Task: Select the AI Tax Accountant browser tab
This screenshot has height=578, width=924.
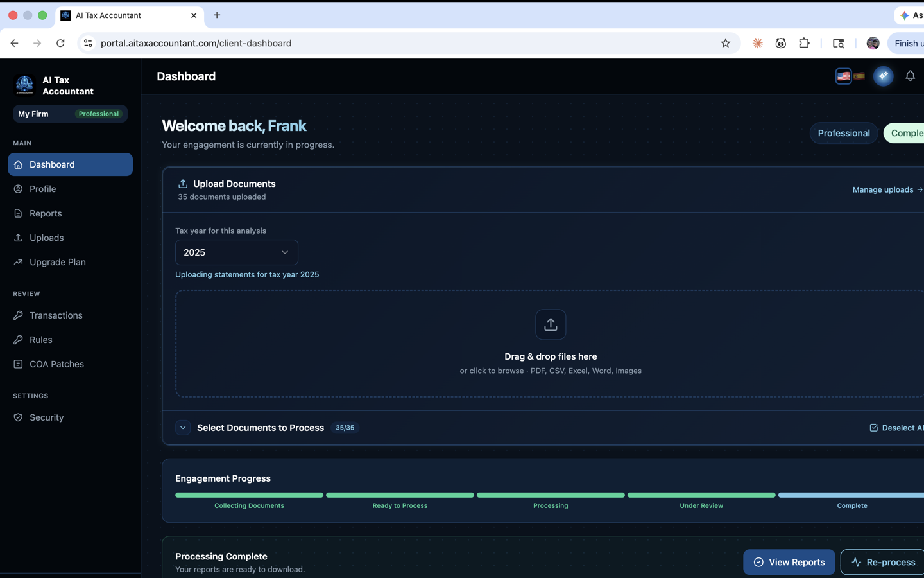Action: 128,15
